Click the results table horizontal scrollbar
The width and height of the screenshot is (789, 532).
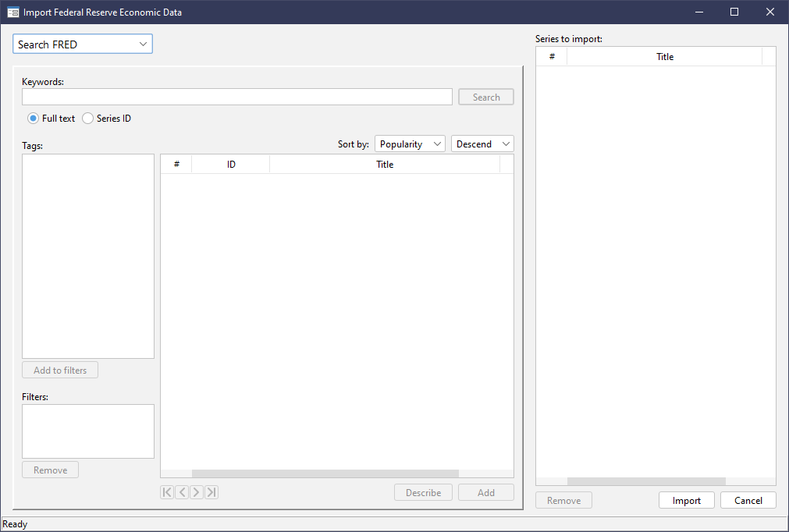point(325,473)
